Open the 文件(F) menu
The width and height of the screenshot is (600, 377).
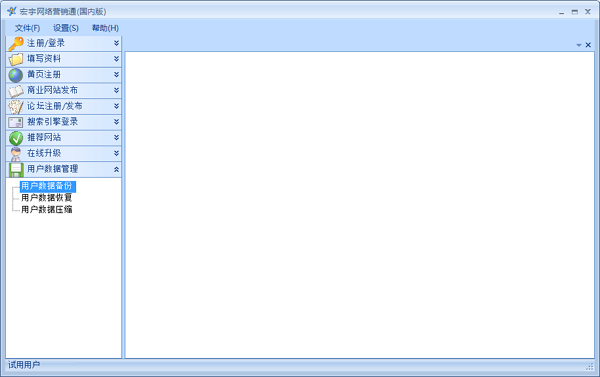pos(28,28)
